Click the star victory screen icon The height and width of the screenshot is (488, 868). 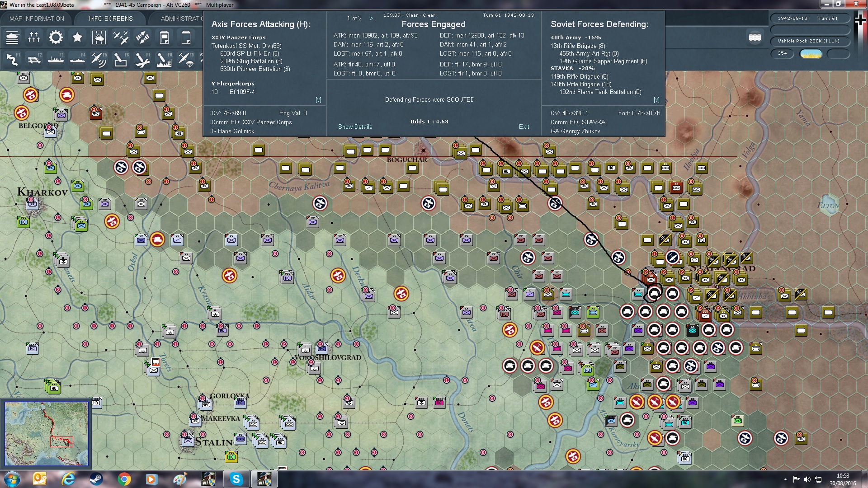77,38
